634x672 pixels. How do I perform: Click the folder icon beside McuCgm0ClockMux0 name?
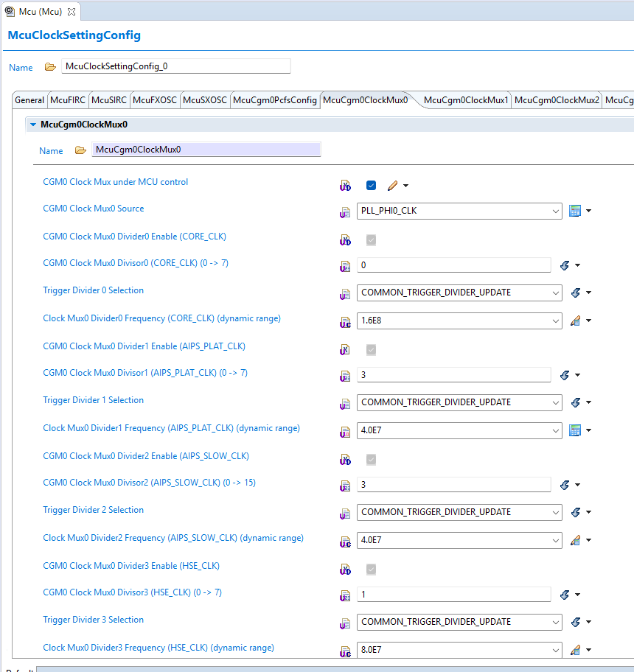click(80, 150)
